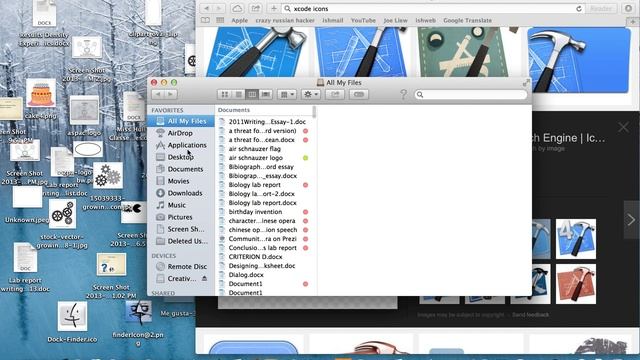Select All My Files in sidebar
640x360 pixels.
[181, 121]
